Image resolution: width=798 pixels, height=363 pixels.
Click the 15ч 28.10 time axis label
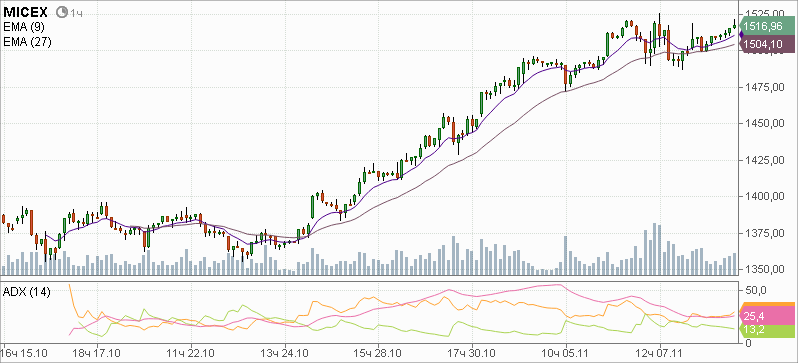click(378, 353)
